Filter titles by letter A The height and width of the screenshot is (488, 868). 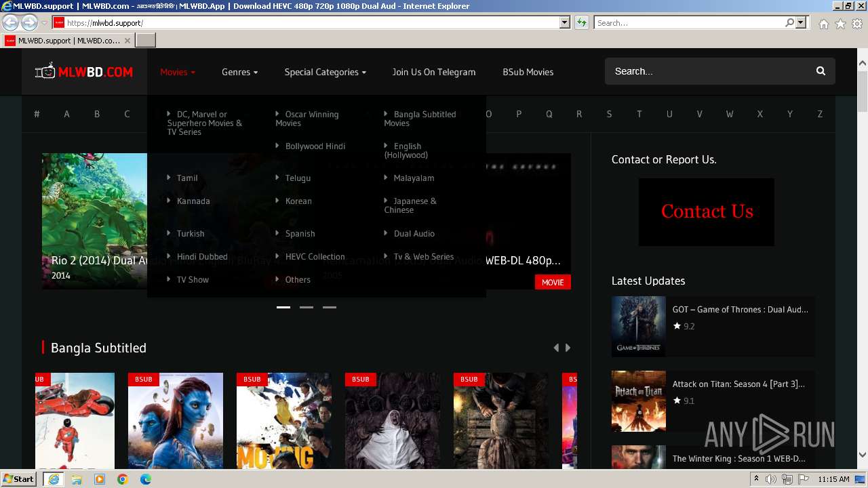point(66,114)
